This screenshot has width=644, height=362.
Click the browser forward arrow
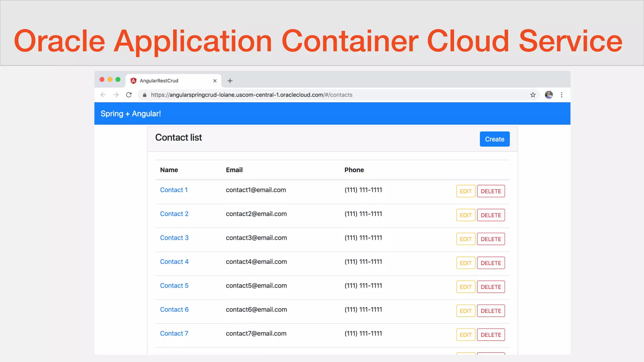click(116, 95)
